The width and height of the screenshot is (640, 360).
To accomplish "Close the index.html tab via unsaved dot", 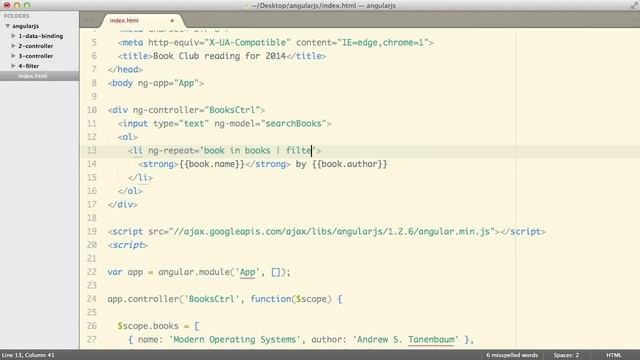I will coord(172,20).
